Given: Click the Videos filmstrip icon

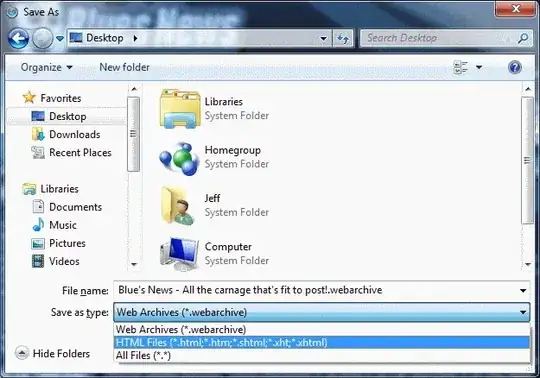Looking at the screenshot, I should [x=38, y=261].
